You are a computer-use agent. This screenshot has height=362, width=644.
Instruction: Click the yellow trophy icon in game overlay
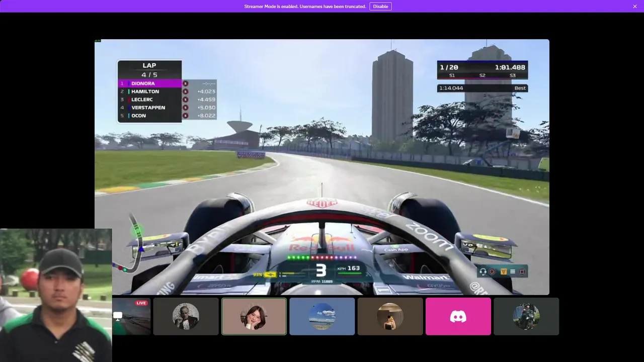(503, 271)
